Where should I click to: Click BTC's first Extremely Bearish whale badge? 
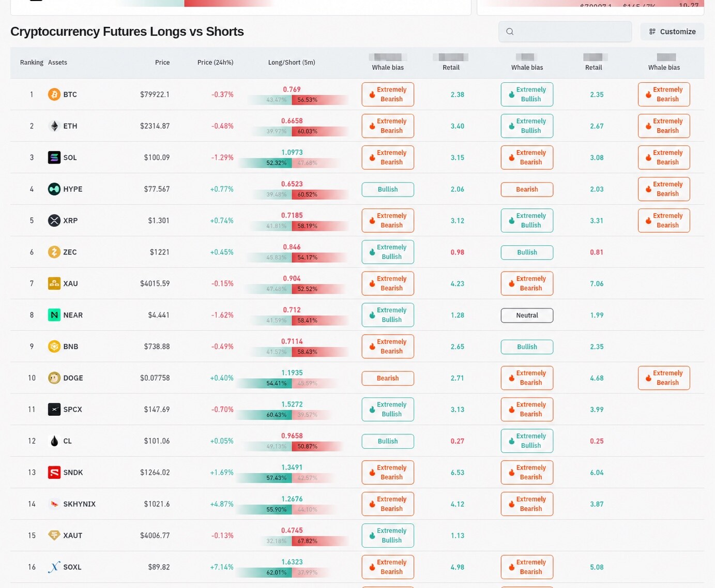click(x=388, y=94)
